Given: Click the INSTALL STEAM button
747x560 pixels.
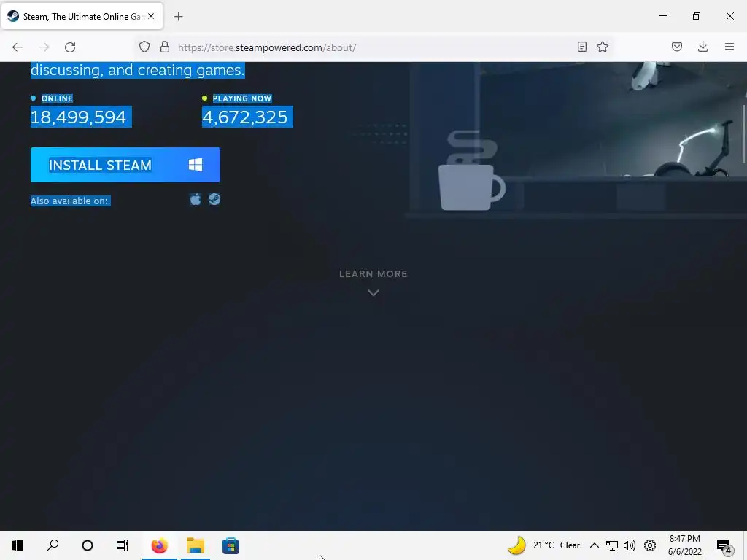Looking at the screenshot, I should pyautogui.click(x=125, y=165).
